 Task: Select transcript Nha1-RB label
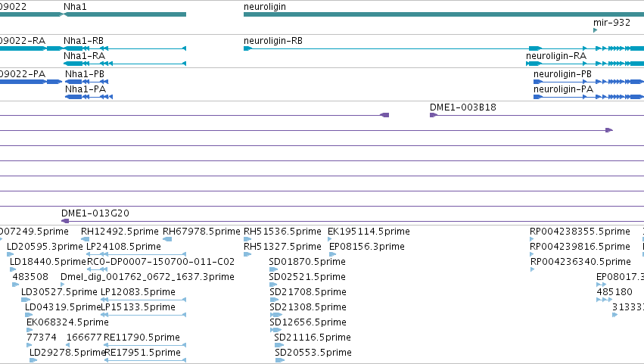83,41
